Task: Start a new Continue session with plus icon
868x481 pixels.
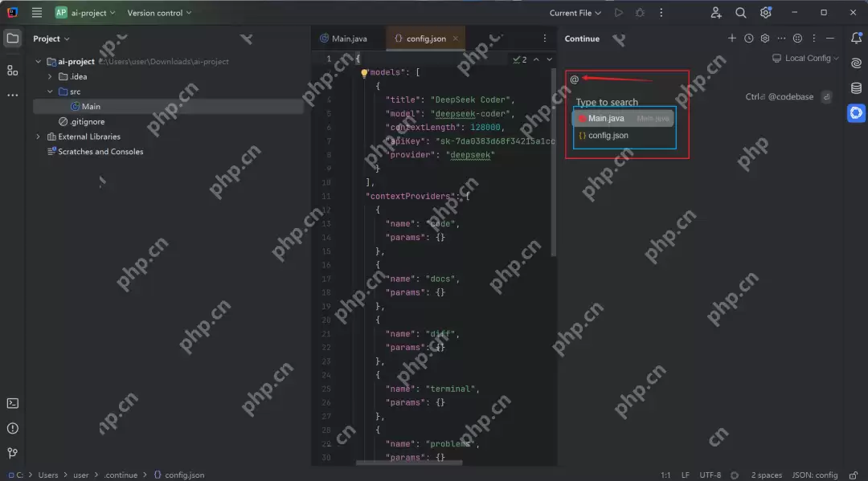Action: tap(731, 39)
